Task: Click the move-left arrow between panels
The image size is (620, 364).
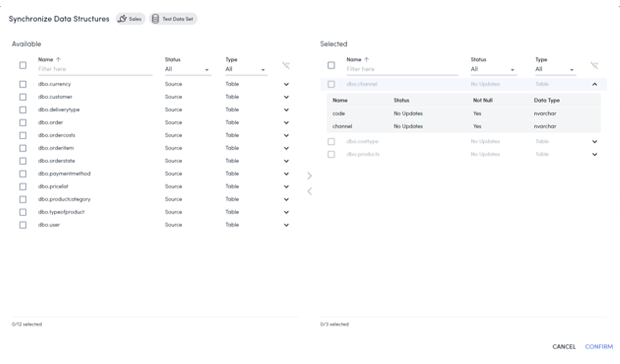Action: click(x=309, y=191)
